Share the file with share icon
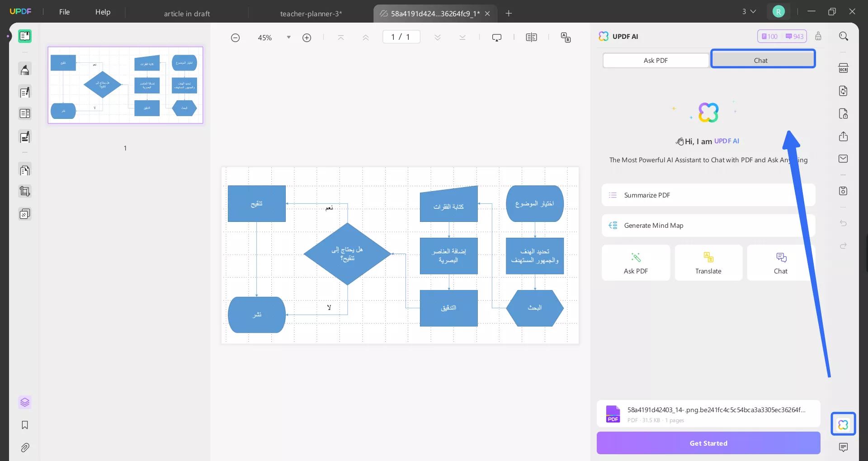 point(843,136)
